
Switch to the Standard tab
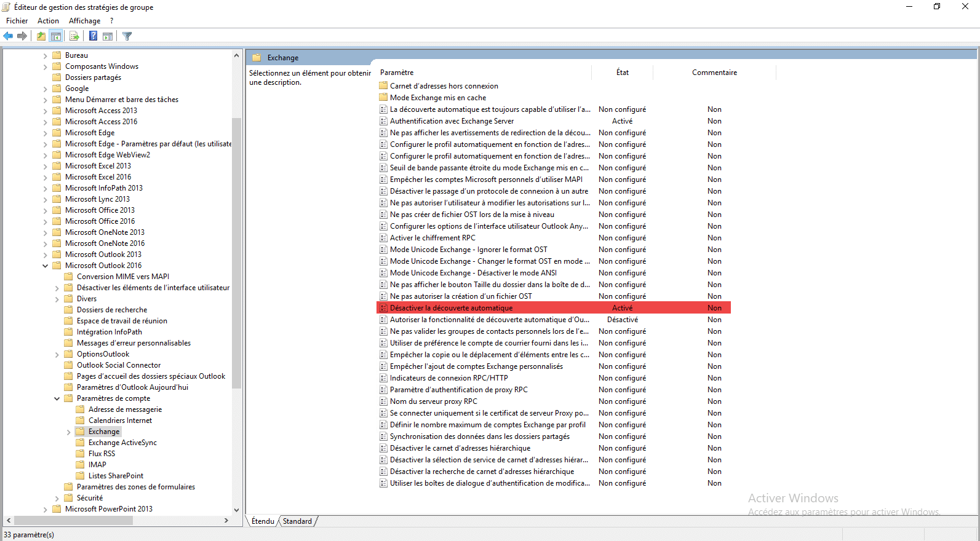coord(297,521)
